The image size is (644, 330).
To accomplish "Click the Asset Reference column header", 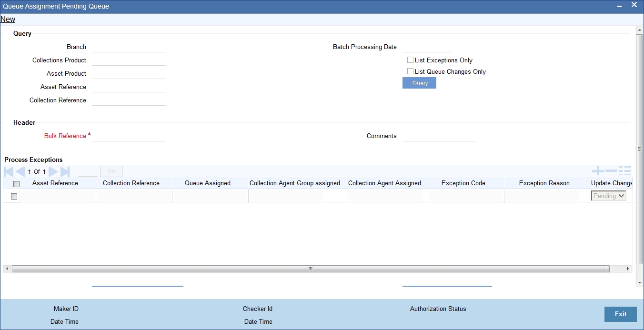I will (x=55, y=183).
